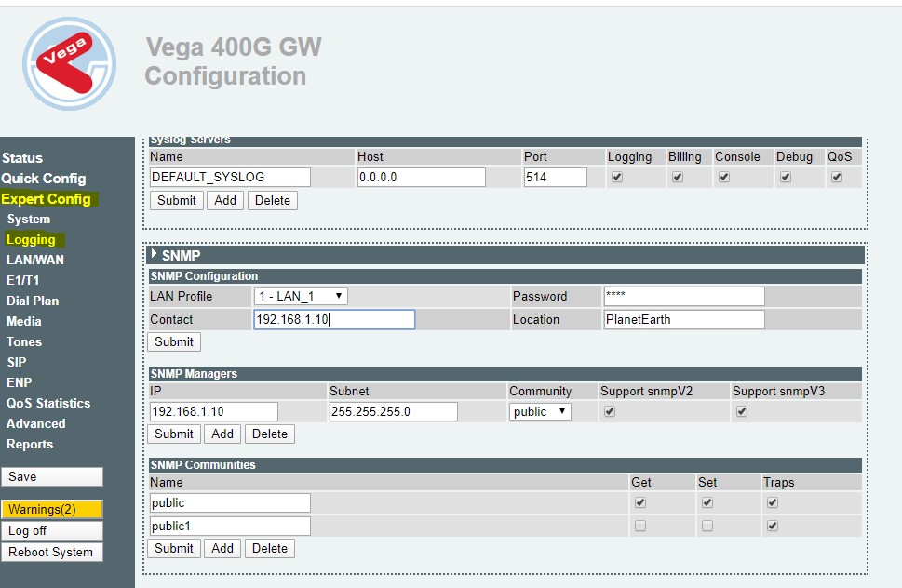This screenshot has height=588, width=902.
Task: Open the QoS Statistics page
Action: pos(48,403)
